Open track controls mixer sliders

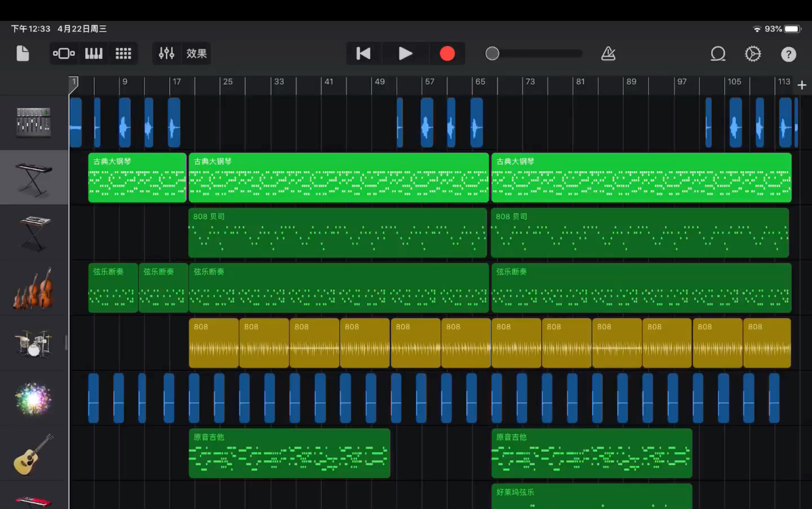coord(166,54)
